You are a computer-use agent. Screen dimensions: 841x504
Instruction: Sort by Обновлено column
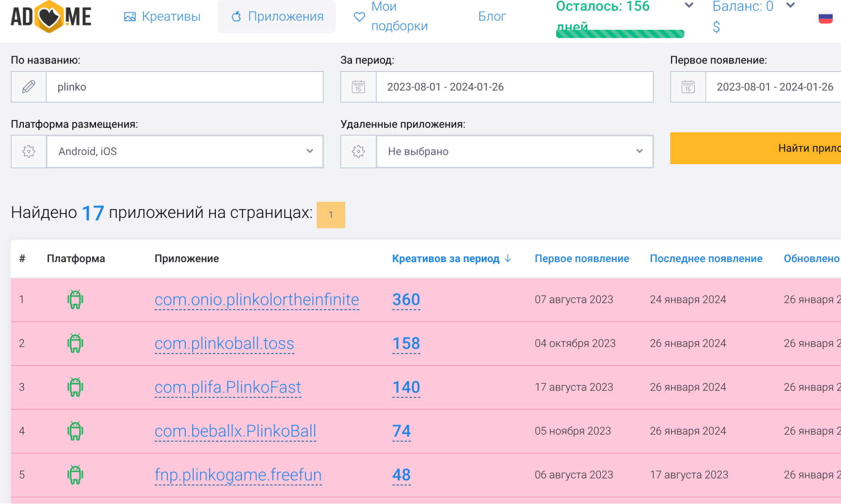coord(812,258)
